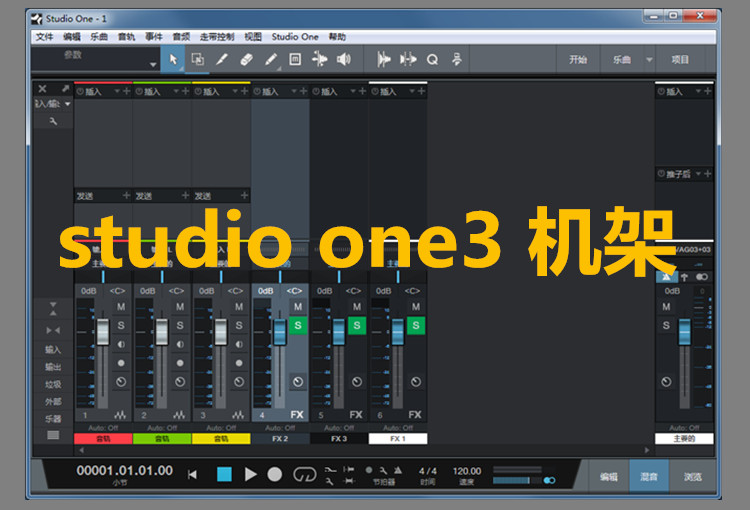750x510 pixels.
Task: Toggle monitor button on channel 1
Action: coord(121,344)
